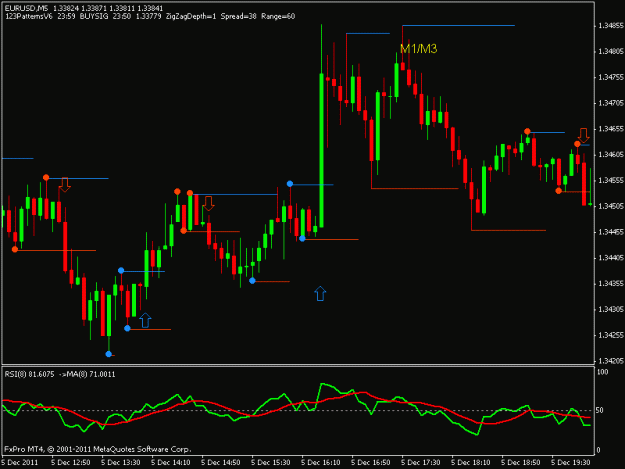Click the 1.34455 price label

pyautogui.click(x=611, y=232)
